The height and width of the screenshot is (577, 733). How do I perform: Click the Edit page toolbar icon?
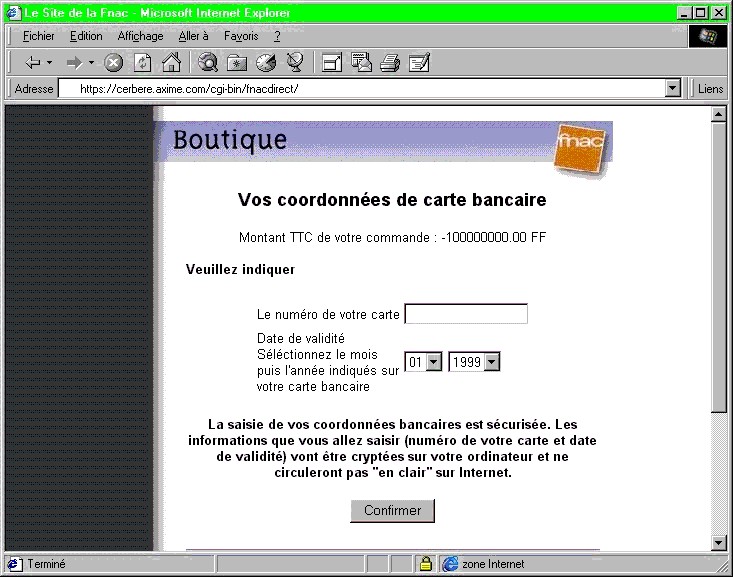tap(419, 63)
